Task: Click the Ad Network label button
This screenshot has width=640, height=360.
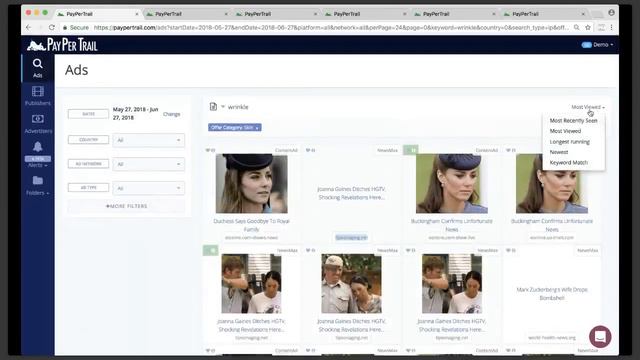Action: (x=88, y=164)
